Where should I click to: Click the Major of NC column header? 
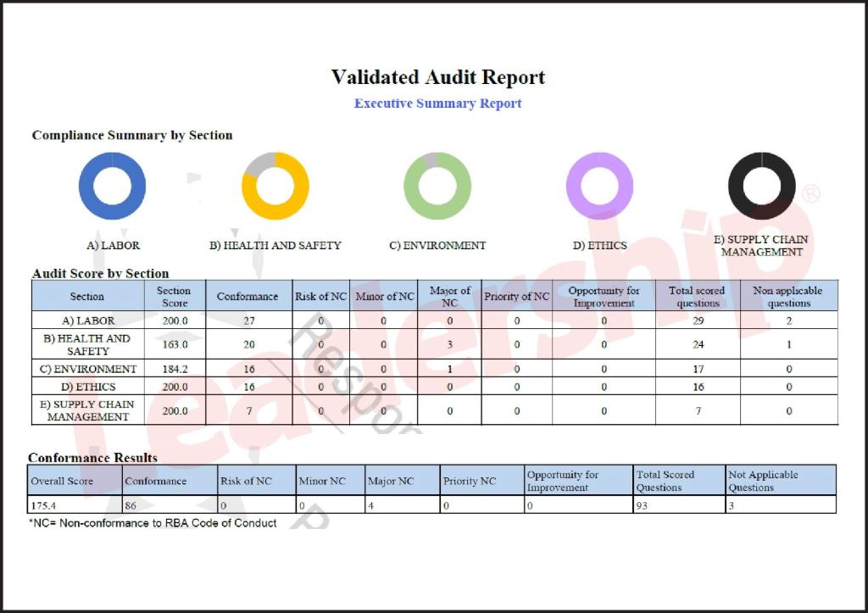449,296
